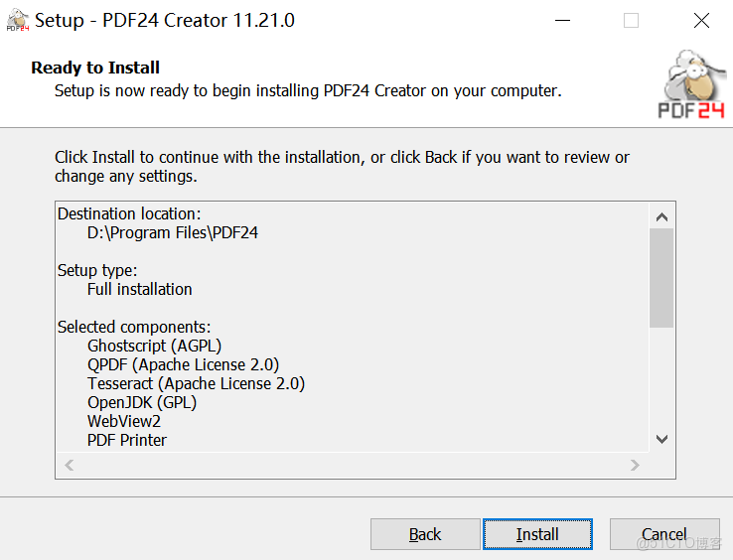Select the Ghostscript (AGPL) component line

pyautogui.click(x=154, y=346)
